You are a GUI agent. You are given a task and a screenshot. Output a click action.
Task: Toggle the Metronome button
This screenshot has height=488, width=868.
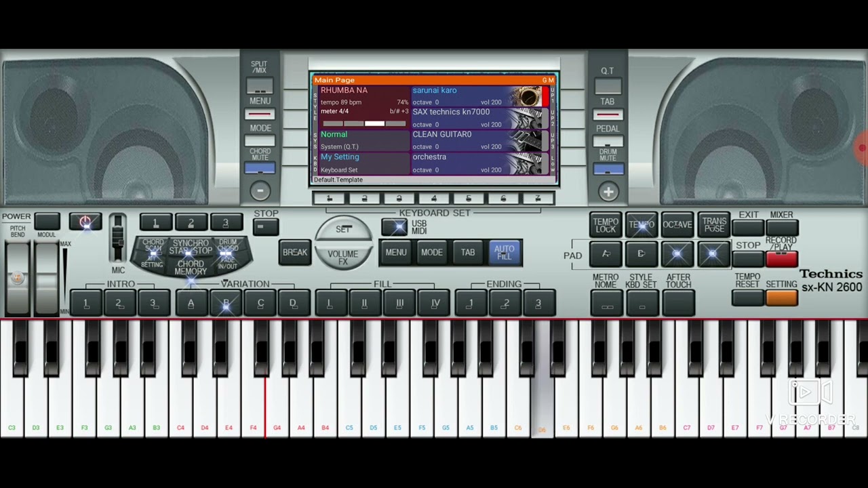607,304
